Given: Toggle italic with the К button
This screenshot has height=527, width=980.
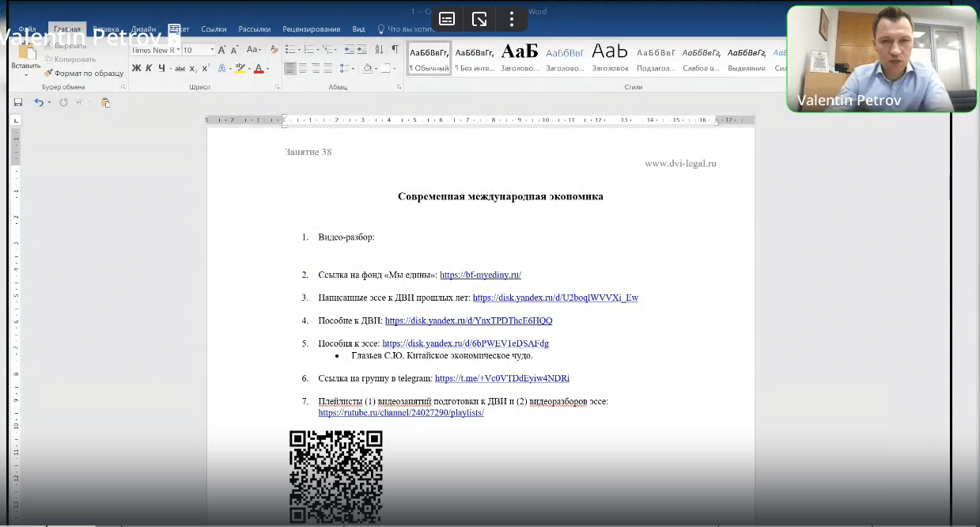Looking at the screenshot, I should (149, 68).
